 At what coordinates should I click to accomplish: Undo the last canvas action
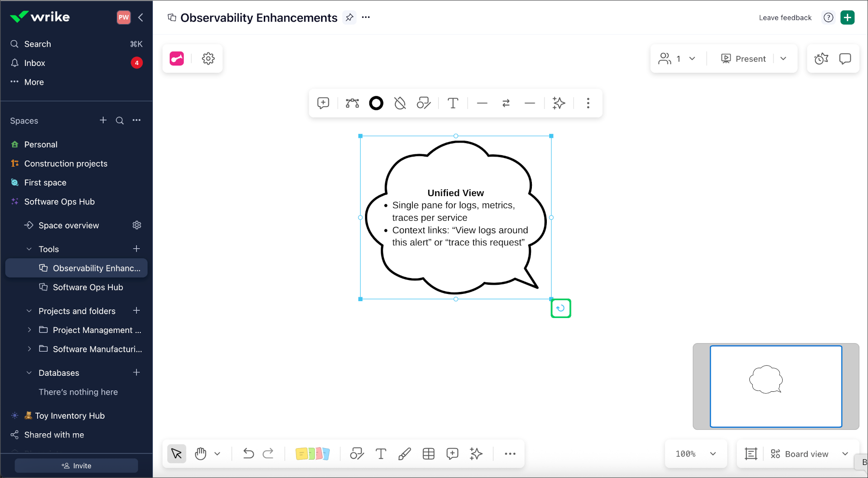pos(248,453)
